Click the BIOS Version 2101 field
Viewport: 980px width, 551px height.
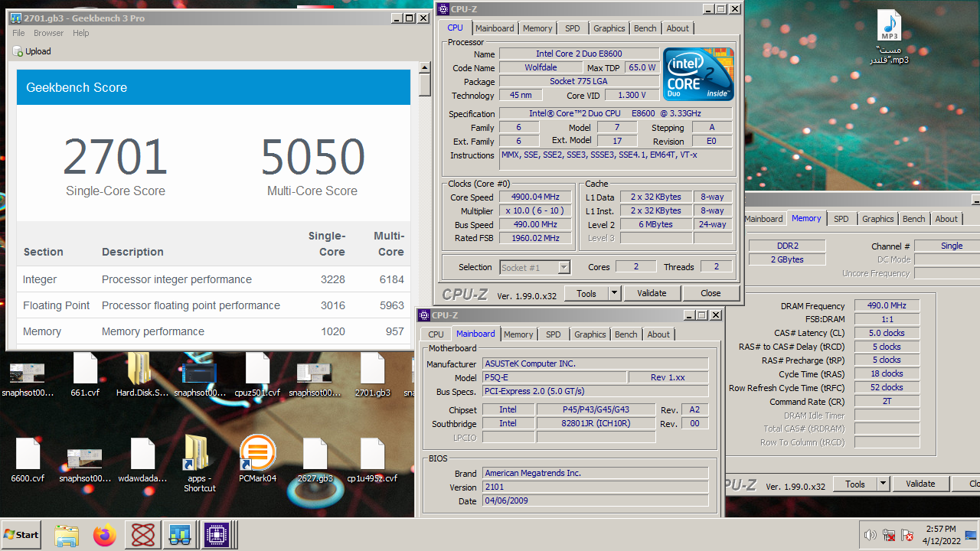595,487
